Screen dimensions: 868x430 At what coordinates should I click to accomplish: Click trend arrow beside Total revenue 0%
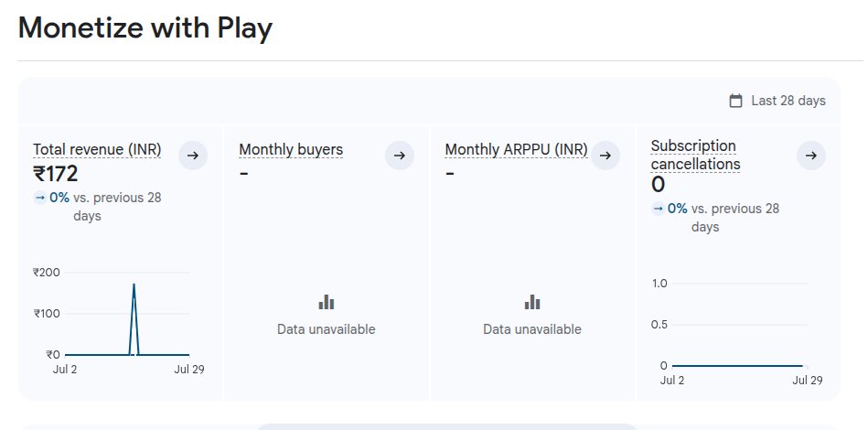coord(40,197)
